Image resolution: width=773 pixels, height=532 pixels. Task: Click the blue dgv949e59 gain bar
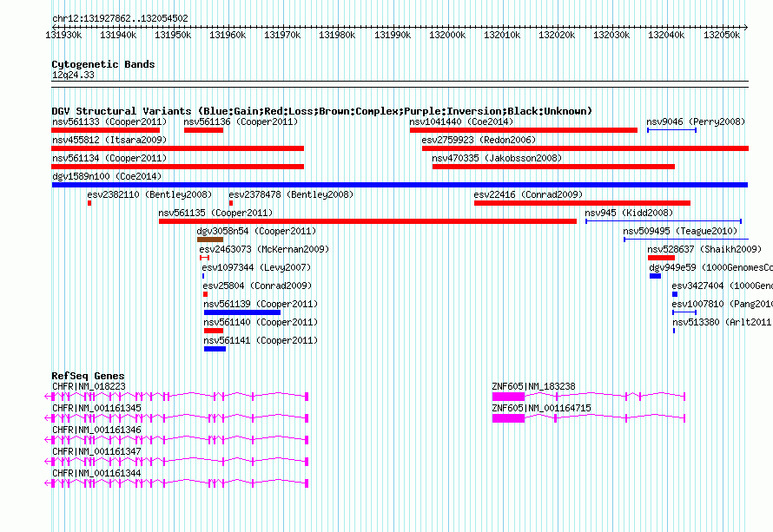pos(655,276)
